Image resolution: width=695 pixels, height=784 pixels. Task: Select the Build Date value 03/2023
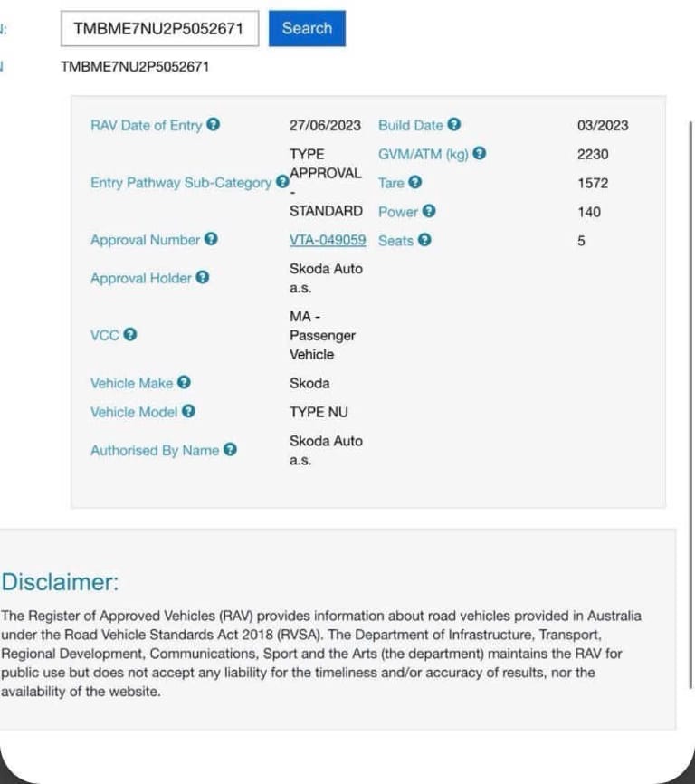(603, 125)
